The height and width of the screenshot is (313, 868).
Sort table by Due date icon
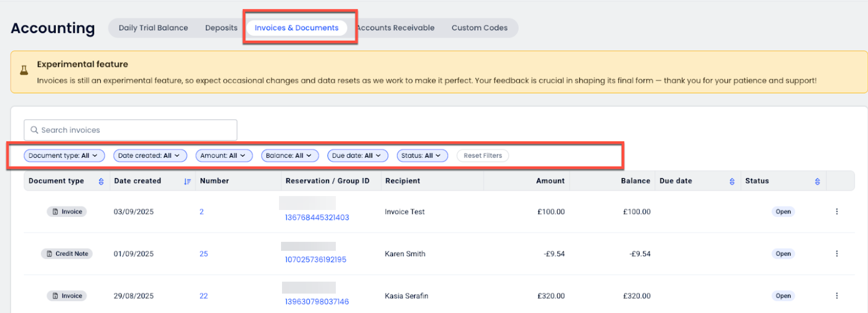click(x=732, y=182)
